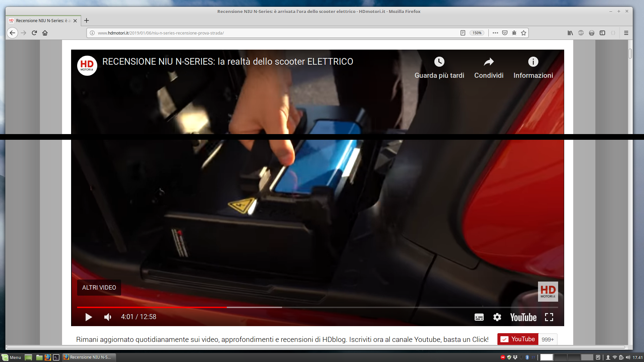This screenshot has width=644, height=362.
Task: Show the desktop from the panel
Action: 29,357
